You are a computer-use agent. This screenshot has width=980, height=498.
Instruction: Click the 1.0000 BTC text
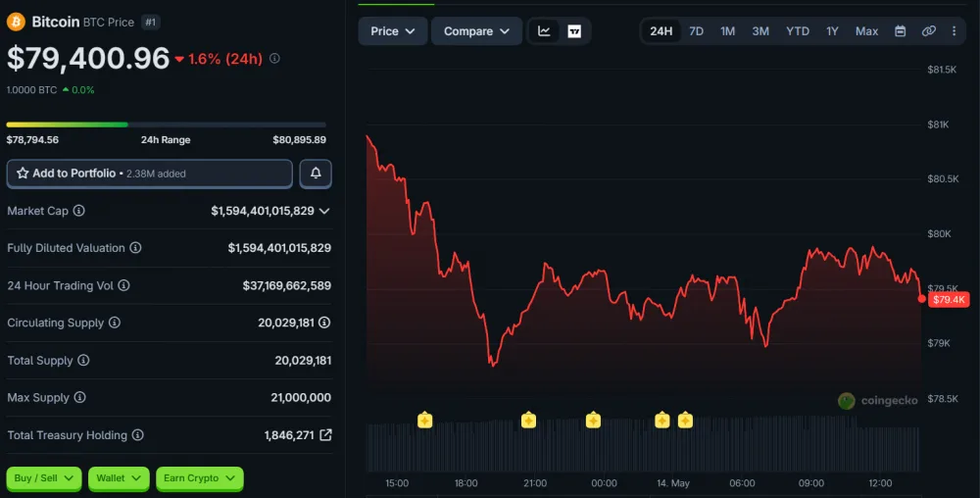point(32,89)
